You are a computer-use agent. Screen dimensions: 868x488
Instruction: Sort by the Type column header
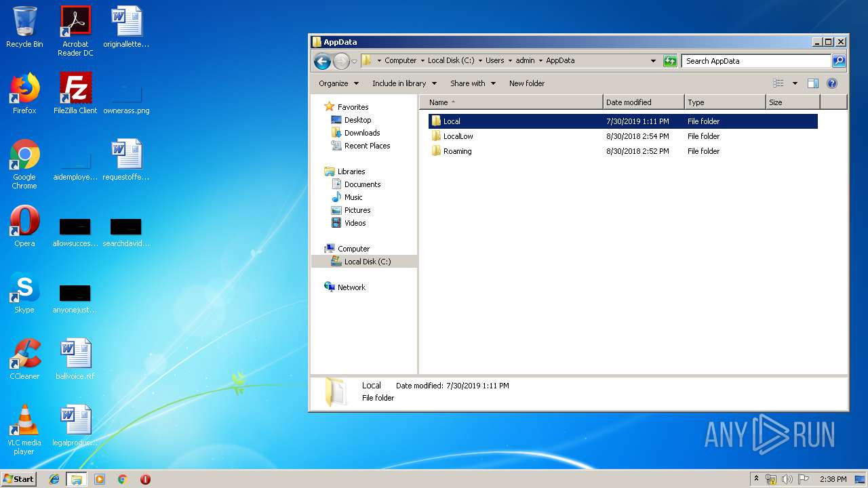[x=725, y=102]
